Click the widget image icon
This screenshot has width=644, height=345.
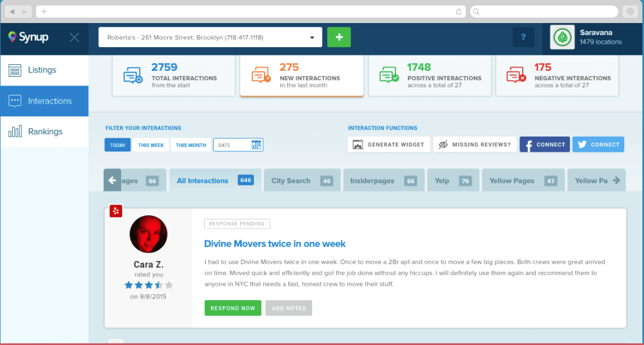click(x=358, y=145)
